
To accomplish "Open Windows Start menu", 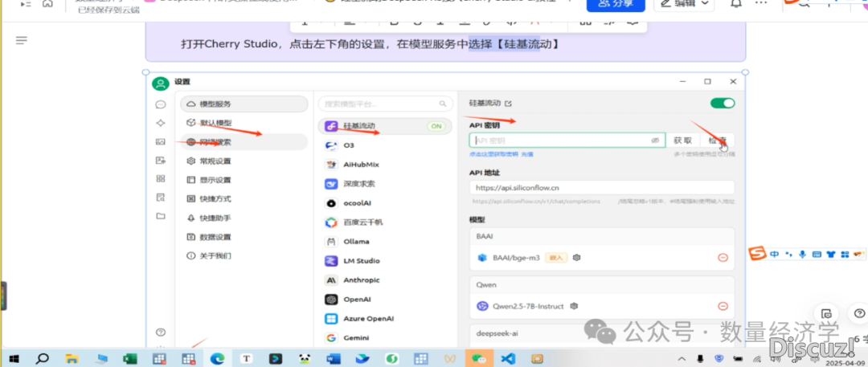I will pyautogui.click(x=13, y=359).
